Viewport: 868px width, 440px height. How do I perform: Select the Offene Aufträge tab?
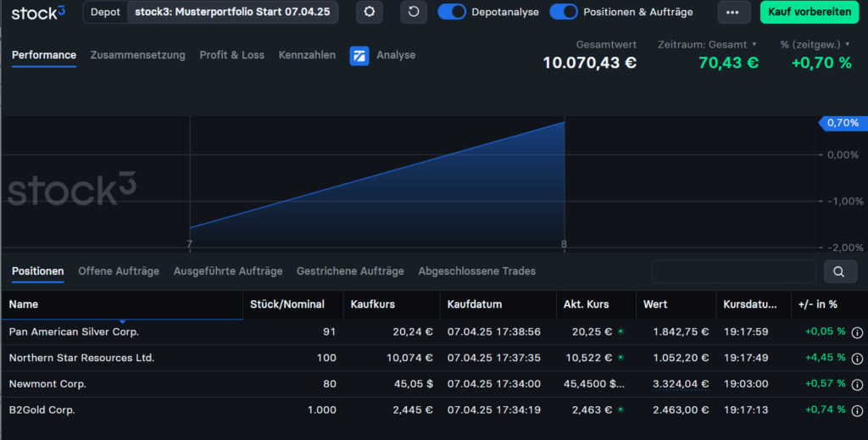119,271
